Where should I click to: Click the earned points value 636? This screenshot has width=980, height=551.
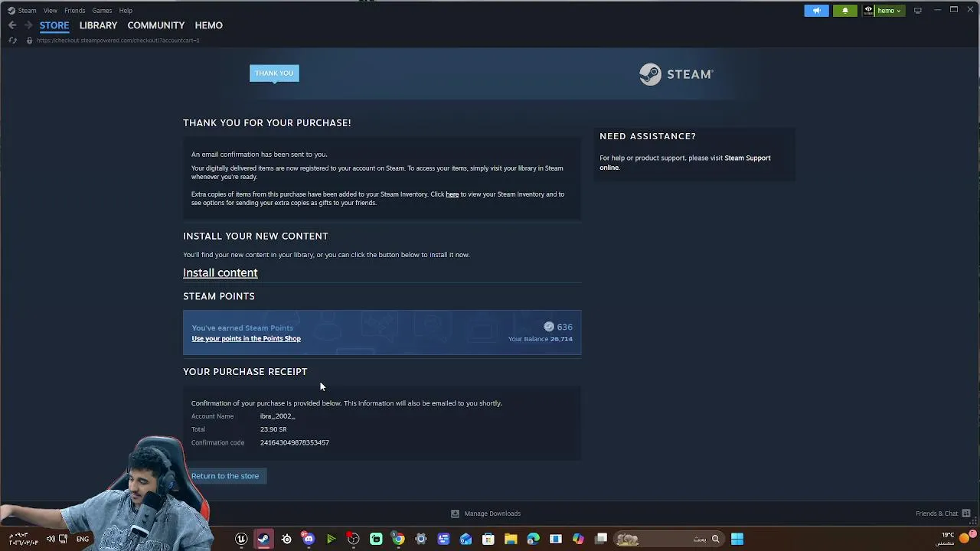564,327
